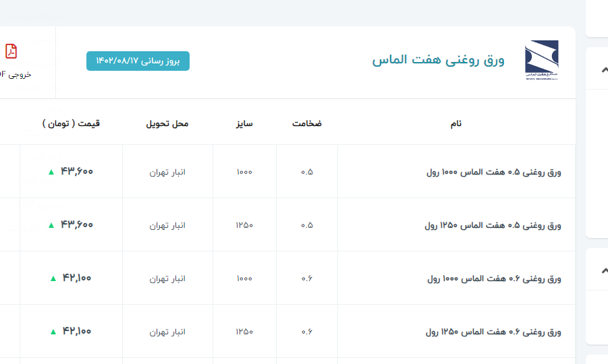Viewport: 608px width, 364px height.
Task: Open 'ورق روغنی 0.5 هفت الماس 1250 رول' product
Action: tap(493, 225)
